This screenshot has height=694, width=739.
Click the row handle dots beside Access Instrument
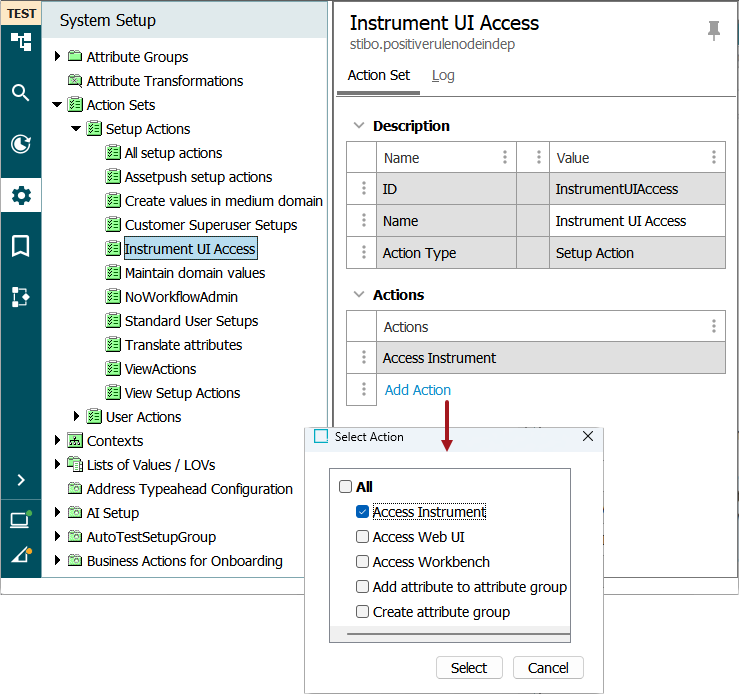pyautogui.click(x=362, y=358)
